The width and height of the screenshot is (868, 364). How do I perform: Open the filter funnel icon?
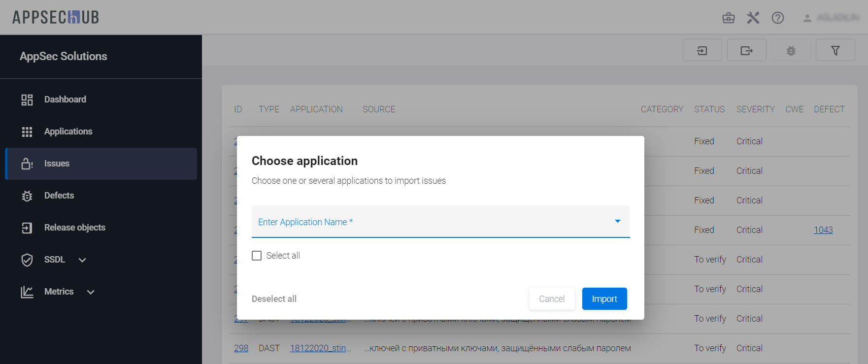coord(835,50)
